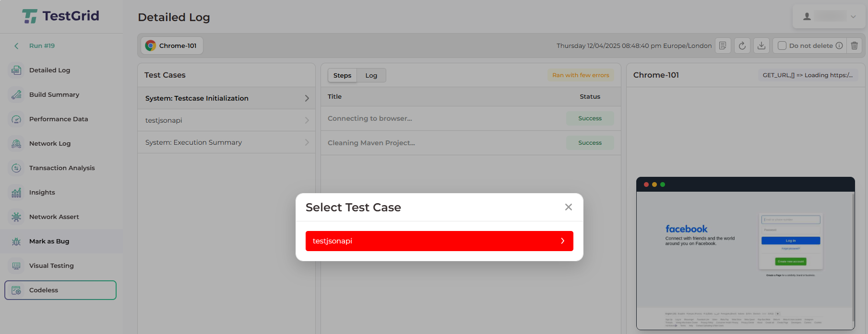Go back using Run #19 link

pos(42,46)
